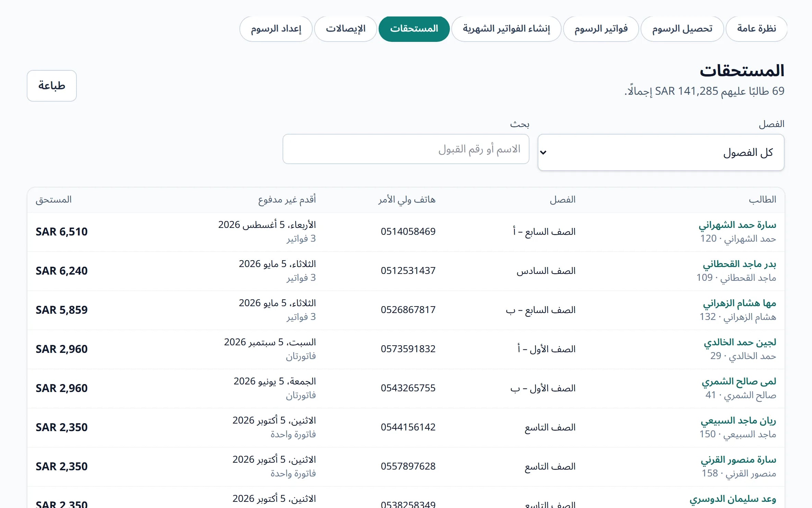Screen dimensions: 812x508
Task: Open student لمى صالح الشمري
Action: pyautogui.click(x=739, y=382)
